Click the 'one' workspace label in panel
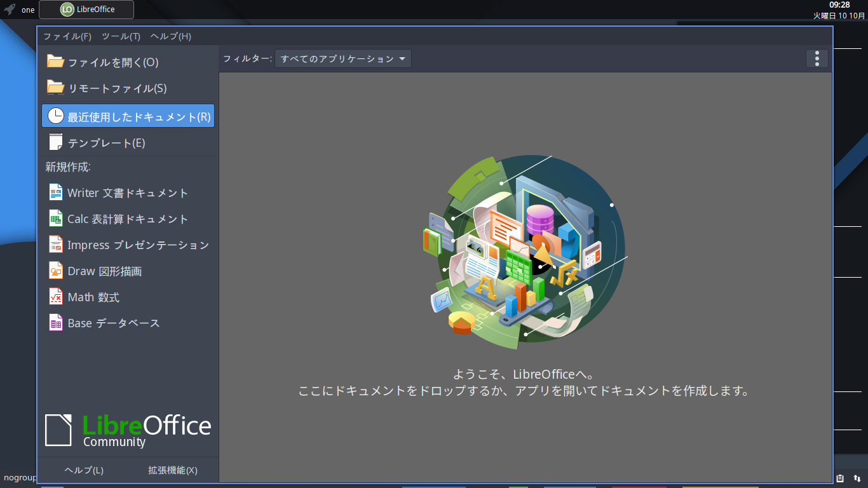Screen dimensions: 868x488 click(28, 10)
